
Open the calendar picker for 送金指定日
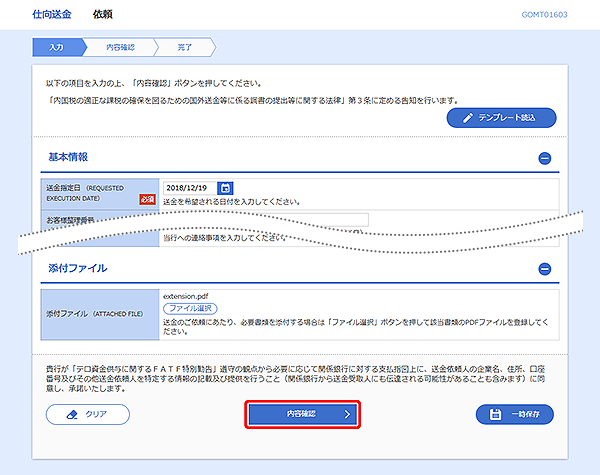225,188
